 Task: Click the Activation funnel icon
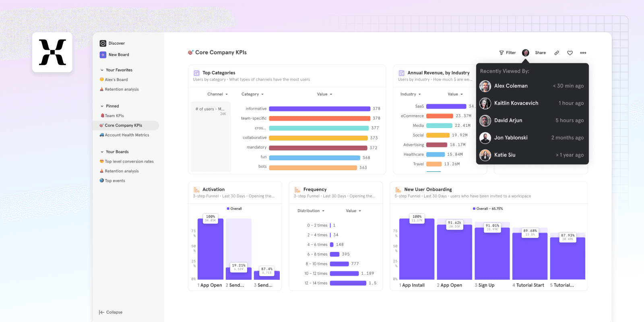[197, 190]
